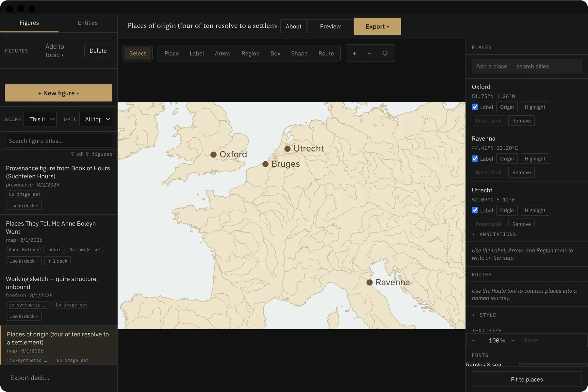Open the New figure dropdown

click(x=58, y=93)
